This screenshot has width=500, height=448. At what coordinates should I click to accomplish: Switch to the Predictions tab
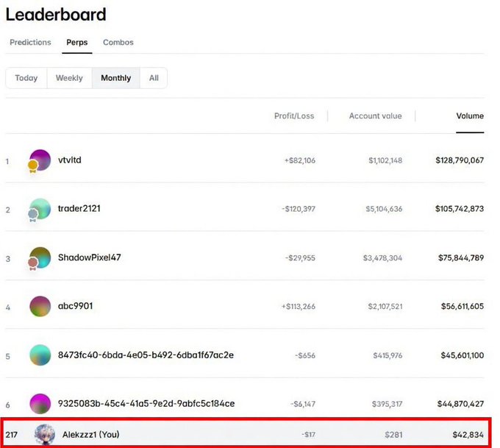30,43
